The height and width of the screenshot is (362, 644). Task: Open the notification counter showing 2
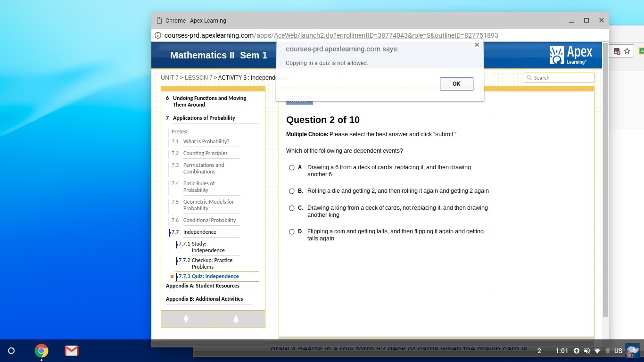pos(539,351)
